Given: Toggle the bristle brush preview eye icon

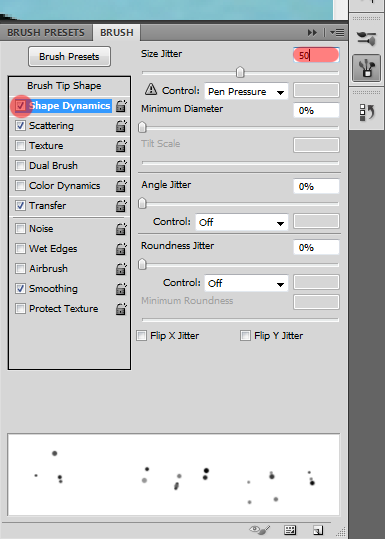Looking at the screenshot, I should [260, 530].
